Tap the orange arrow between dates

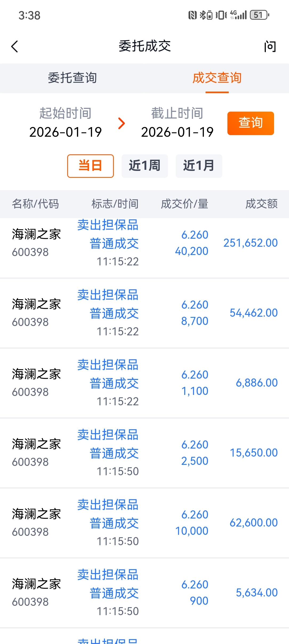click(x=122, y=123)
